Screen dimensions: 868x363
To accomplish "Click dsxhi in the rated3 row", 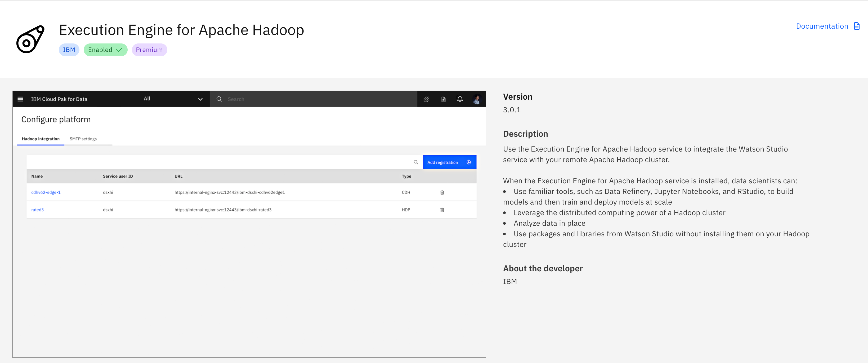I will tap(108, 210).
